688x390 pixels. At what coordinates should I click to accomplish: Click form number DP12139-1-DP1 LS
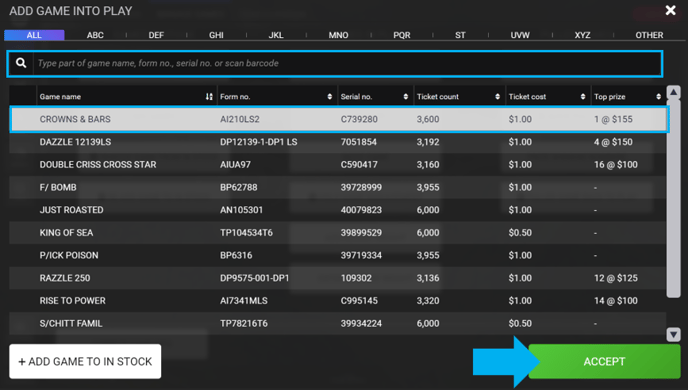[258, 142]
